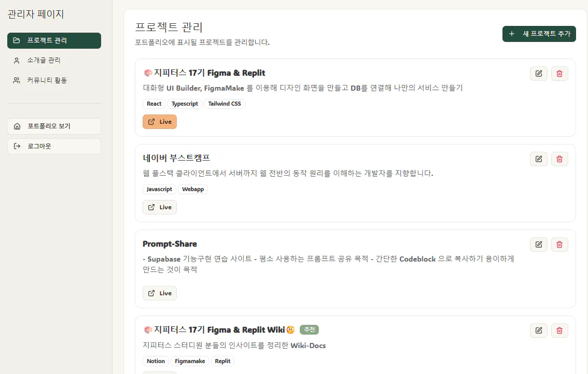This screenshot has height=374, width=588.
Task: Open 프로젝트 관리 in the sidebar
Action: [x=54, y=40]
